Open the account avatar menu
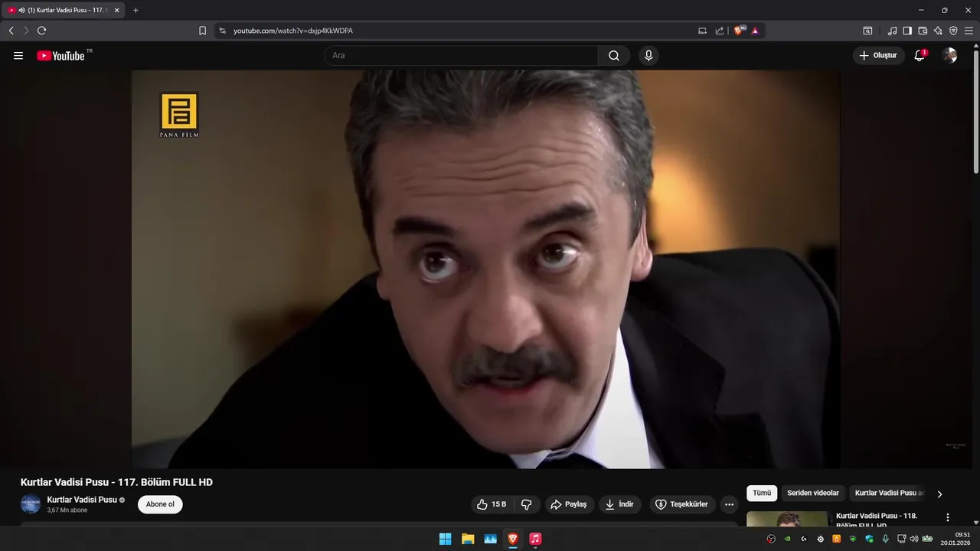This screenshot has width=980, height=551. [949, 56]
